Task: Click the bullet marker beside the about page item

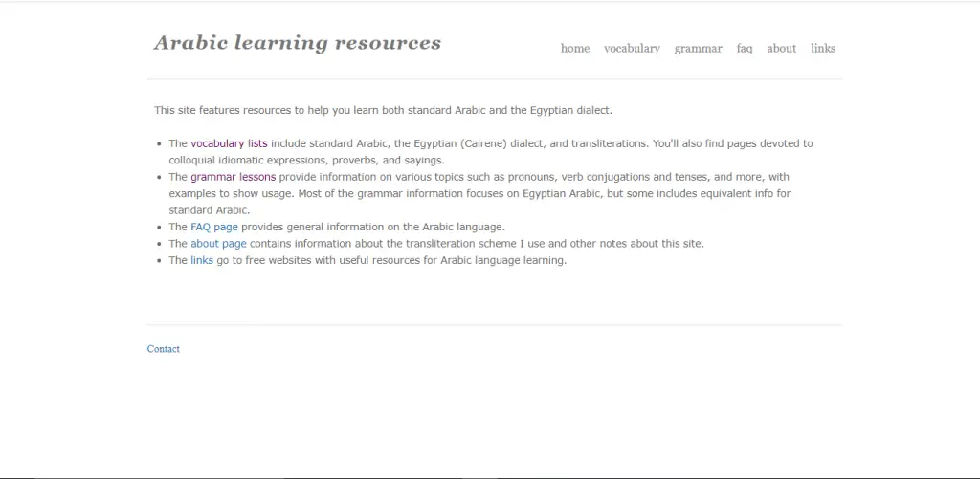Action: [158, 245]
